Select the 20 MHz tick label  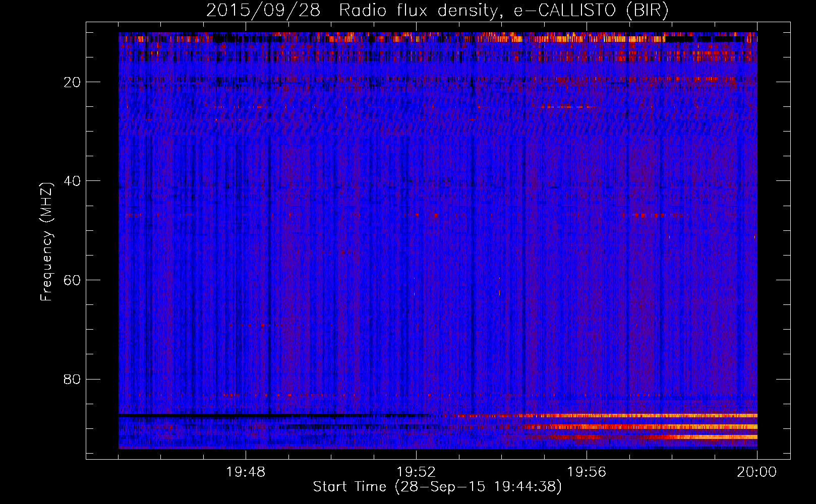tap(72, 82)
